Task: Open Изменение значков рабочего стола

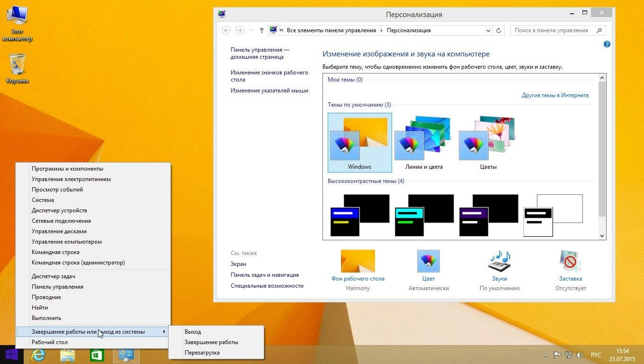Action: tap(269, 76)
